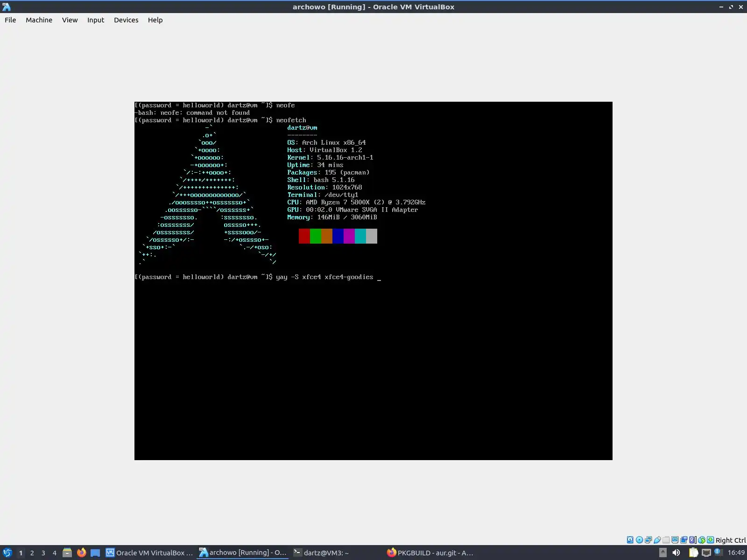Switch to workspace 2
This screenshot has width=747, height=560.
click(32, 553)
